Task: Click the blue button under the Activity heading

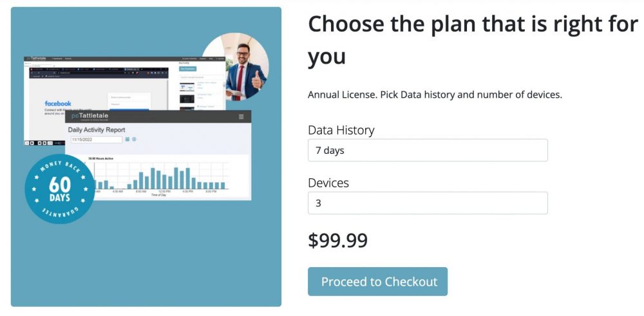Action: click(187, 69)
